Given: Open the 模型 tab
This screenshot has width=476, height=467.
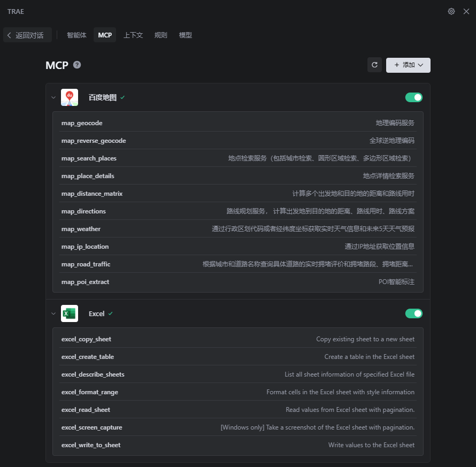Looking at the screenshot, I should coord(186,35).
